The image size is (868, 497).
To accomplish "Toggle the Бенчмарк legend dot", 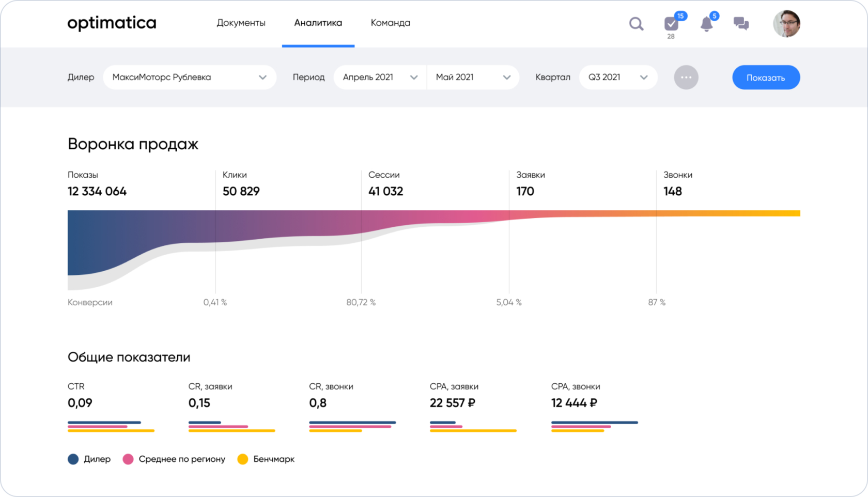I will click(x=242, y=459).
